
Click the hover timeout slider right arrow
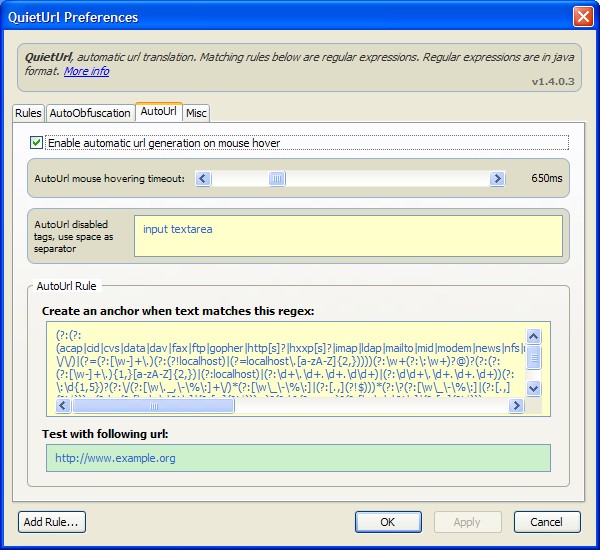(497, 178)
